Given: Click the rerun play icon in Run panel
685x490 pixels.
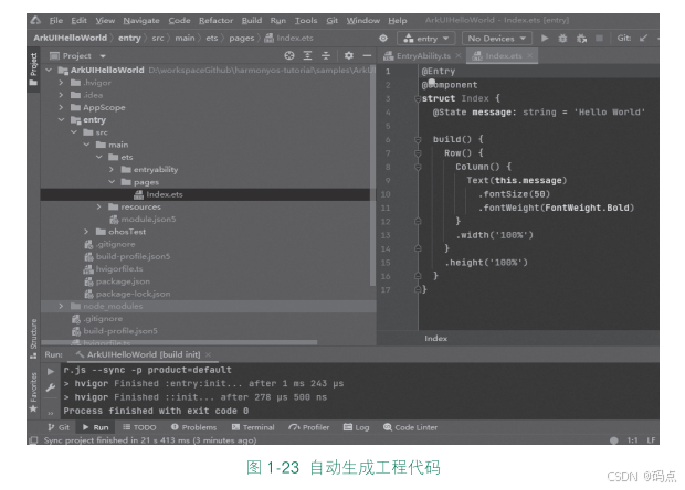Looking at the screenshot, I should (x=51, y=371).
